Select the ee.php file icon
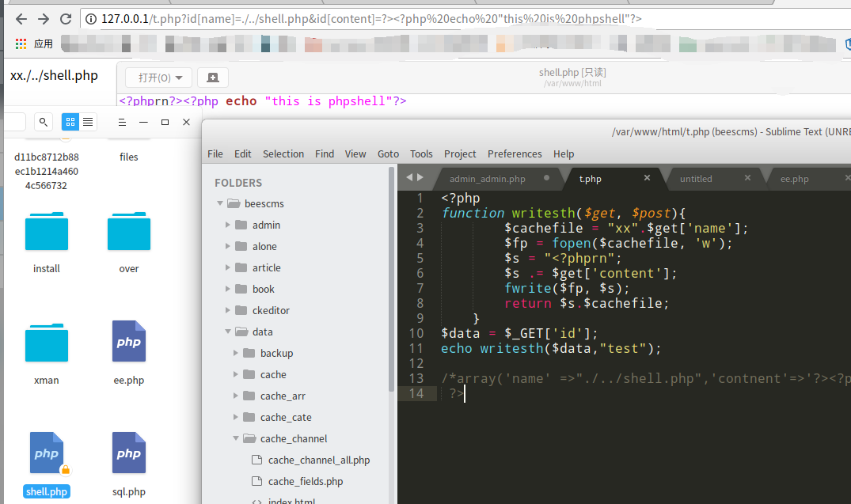This screenshot has width=851, height=504. 128,341
